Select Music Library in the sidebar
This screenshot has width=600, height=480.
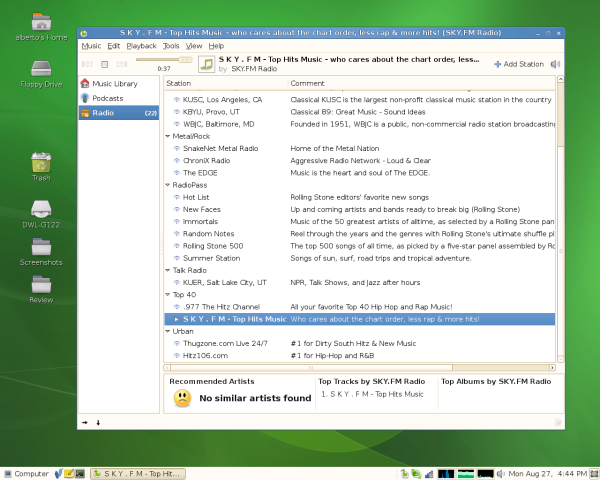click(119, 83)
